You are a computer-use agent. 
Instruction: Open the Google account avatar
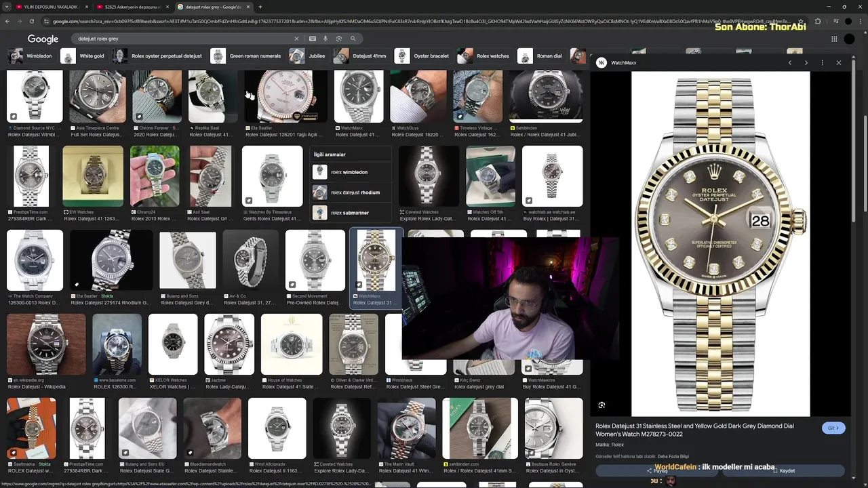tap(850, 39)
